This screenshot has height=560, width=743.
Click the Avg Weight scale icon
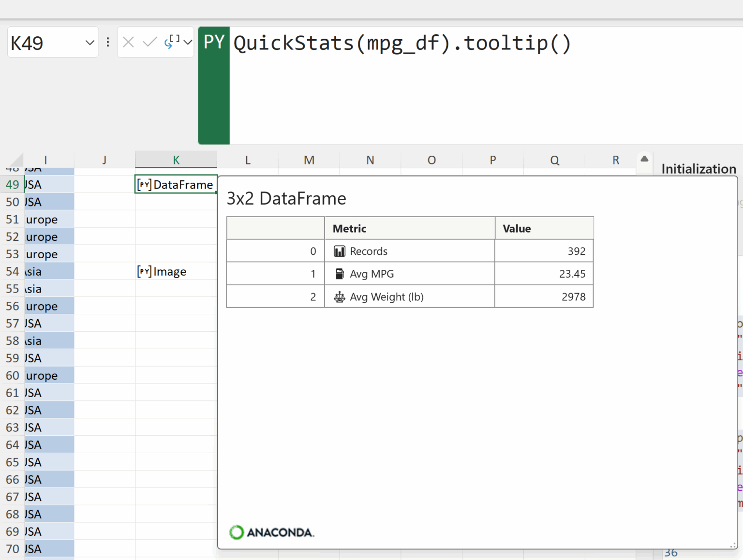click(340, 297)
